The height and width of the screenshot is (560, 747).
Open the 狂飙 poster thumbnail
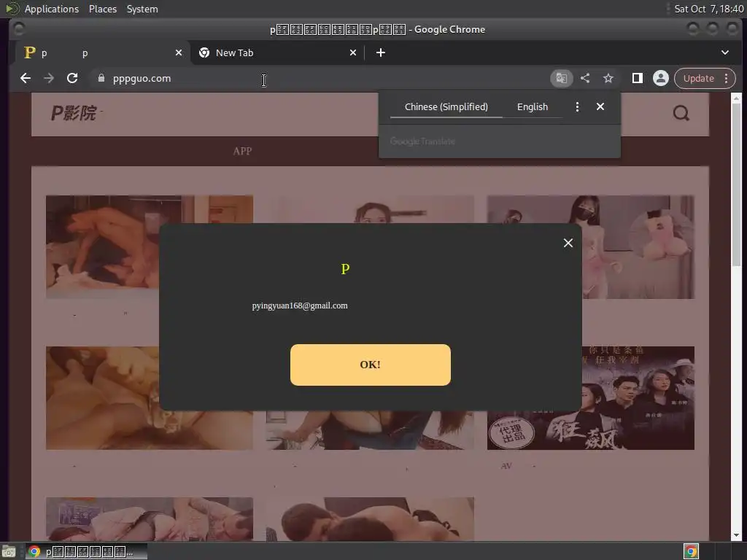click(590, 398)
